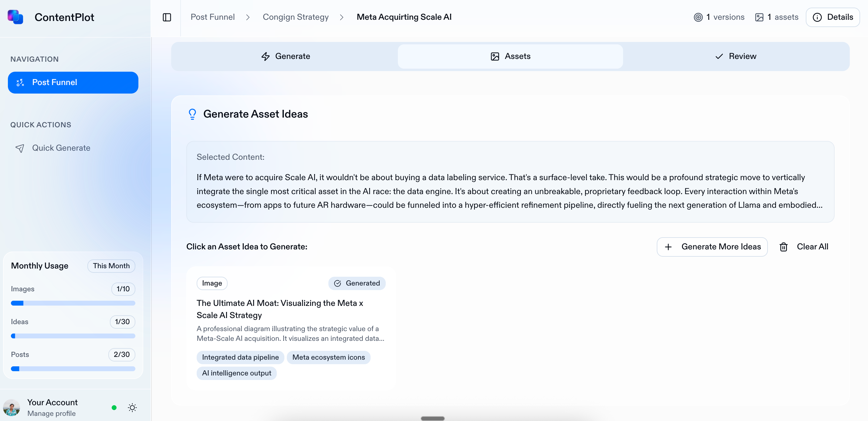Open the Details button
The image size is (868, 421).
click(832, 17)
